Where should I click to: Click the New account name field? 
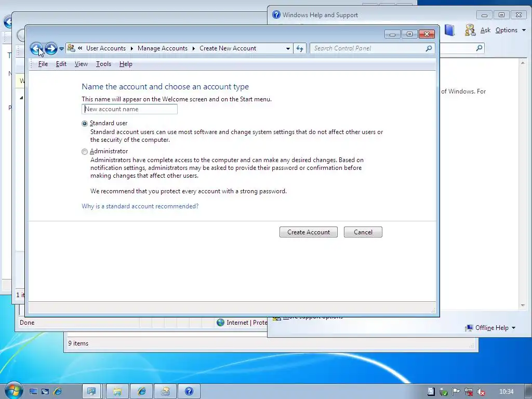129,109
